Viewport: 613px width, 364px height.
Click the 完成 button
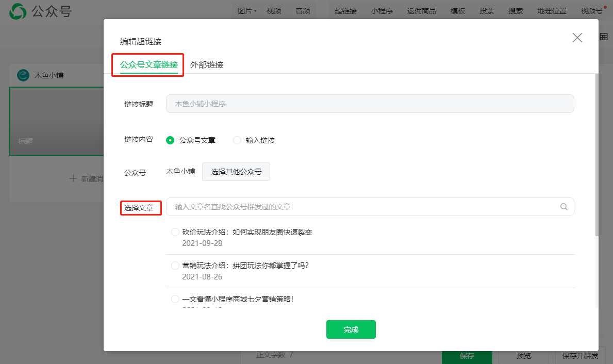[351, 329]
